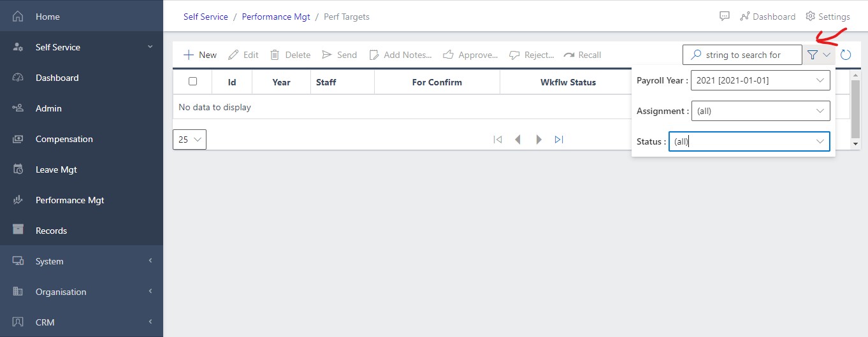Click the Leave Mgt calendar icon
This screenshot has width=868, height=337.
point(18,169)
